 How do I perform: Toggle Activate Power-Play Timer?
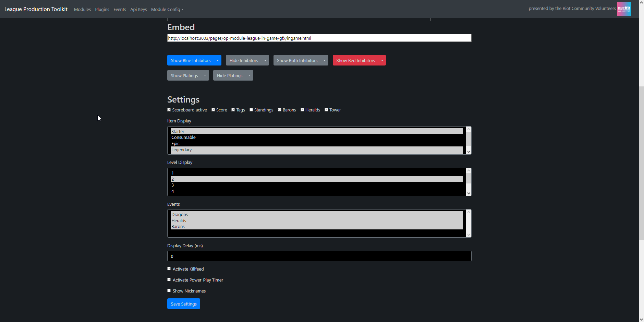pos(169,279)
